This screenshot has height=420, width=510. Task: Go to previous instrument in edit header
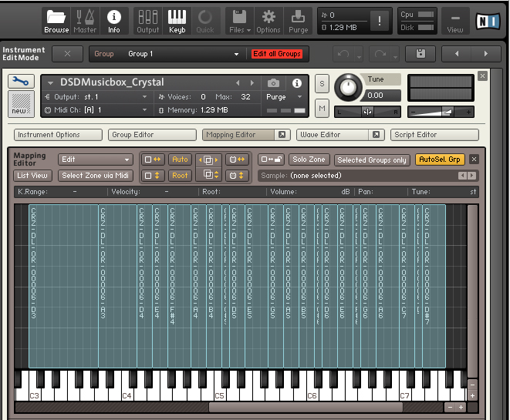click(x=457, y=54)
